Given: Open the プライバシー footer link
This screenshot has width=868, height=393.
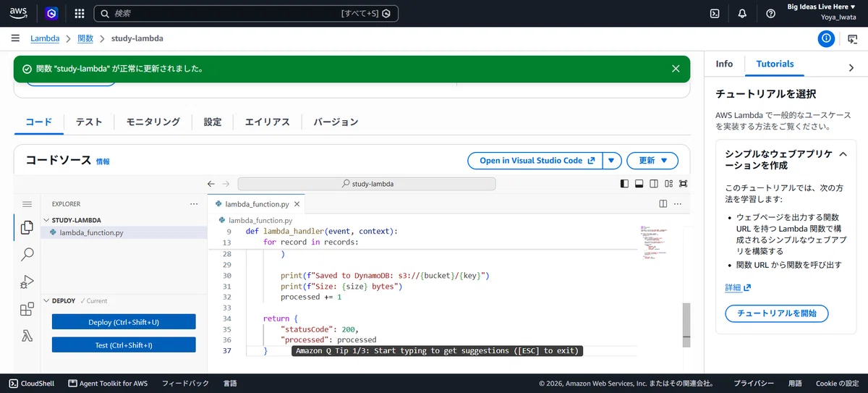Looking at the screenshot, I should (754, 384).
